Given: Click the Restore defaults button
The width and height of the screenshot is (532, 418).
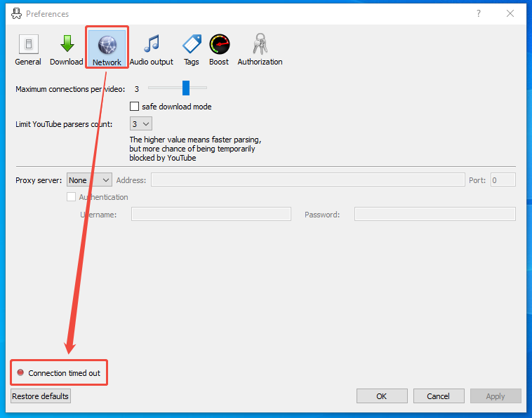Looking at the screenshot, I should [41, 396].
